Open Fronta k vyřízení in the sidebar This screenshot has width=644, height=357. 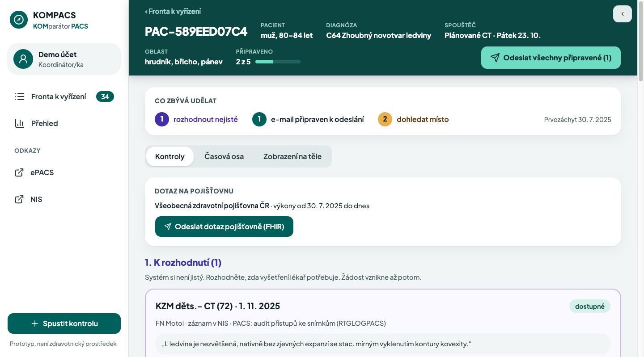[x=64, y=97]
